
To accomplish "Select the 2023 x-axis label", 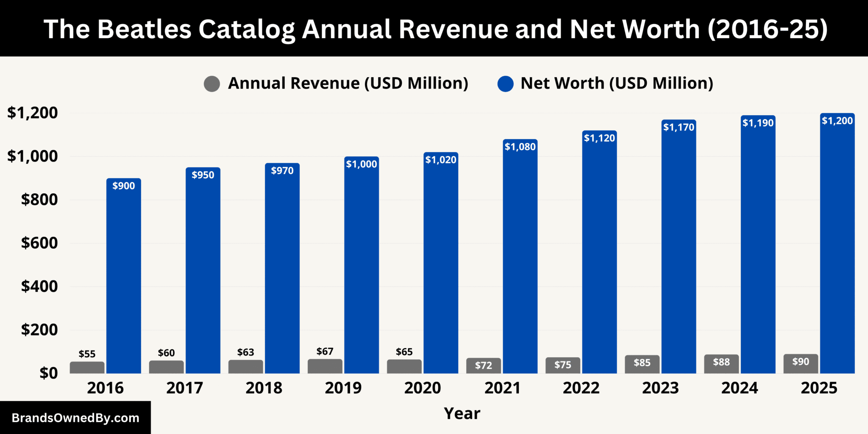I will click(x=660, y=388).
